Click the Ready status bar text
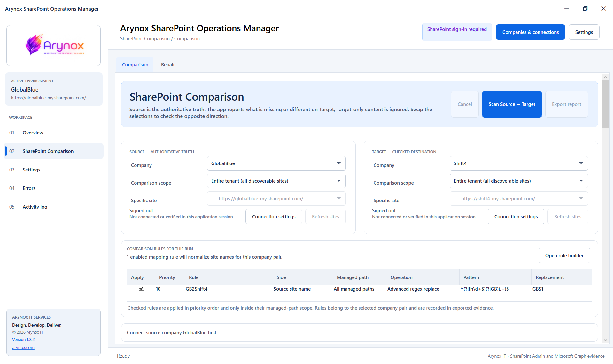 click(x=123, y=356)
